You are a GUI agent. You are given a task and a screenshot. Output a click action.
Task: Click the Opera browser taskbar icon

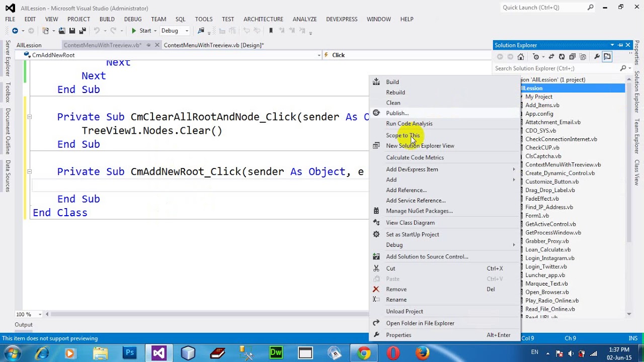tap(393, 353)
